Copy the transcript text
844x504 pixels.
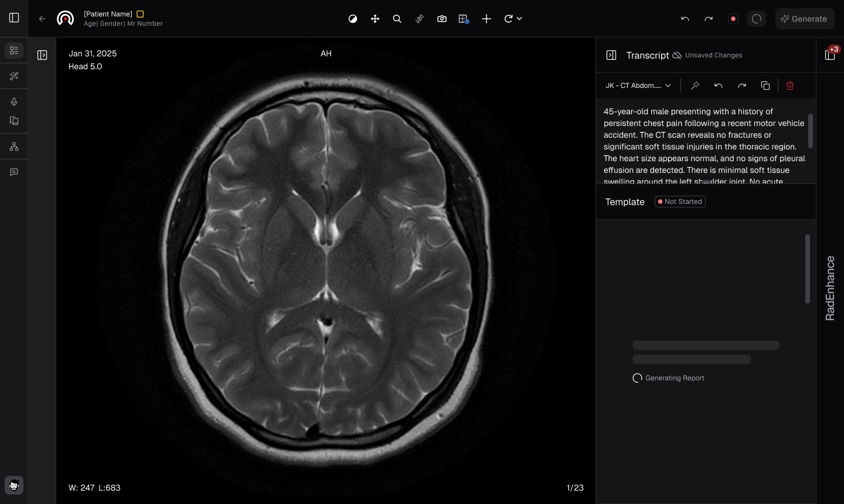point(765,86)
